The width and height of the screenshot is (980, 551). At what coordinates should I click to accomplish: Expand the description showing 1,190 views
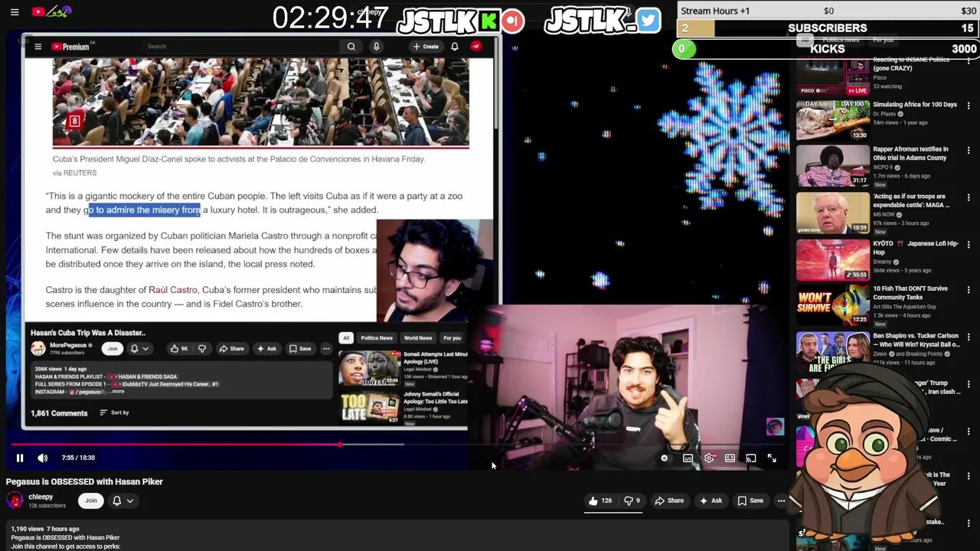click(x=398, y=537)
